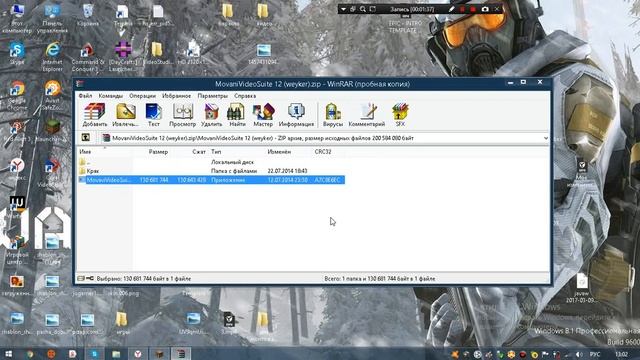Open the Параметры menu
This screenshot has height=360, width=640.
pos(213,96)
